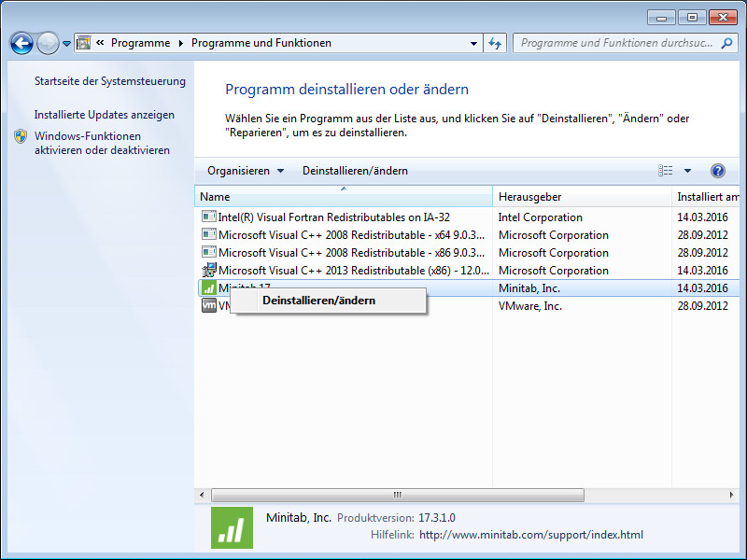Click the Visual C++ 2013 installer icon
Image resolution: width=747 pixels, height=560 pixels.
tap(208, 270)
